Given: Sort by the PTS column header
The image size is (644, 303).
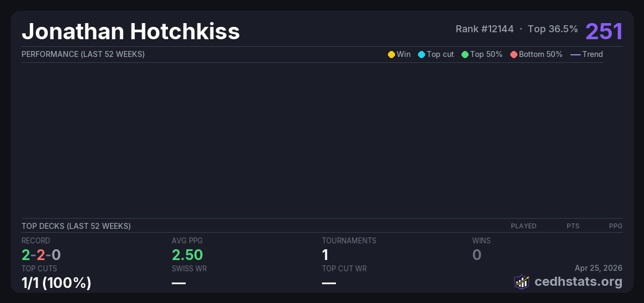Looking at the screenshot, I should pos(573,226).
